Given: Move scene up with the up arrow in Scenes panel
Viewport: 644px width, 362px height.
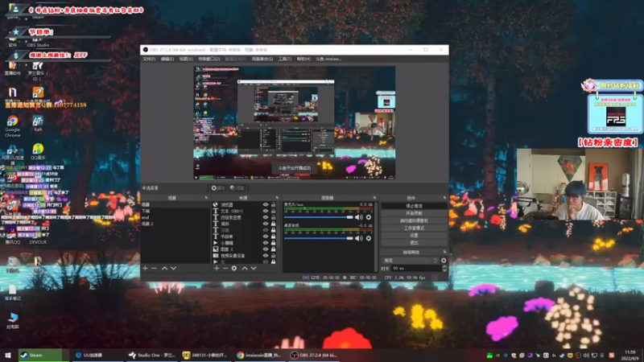Looking at the screenshot, I should pos(164,268).
